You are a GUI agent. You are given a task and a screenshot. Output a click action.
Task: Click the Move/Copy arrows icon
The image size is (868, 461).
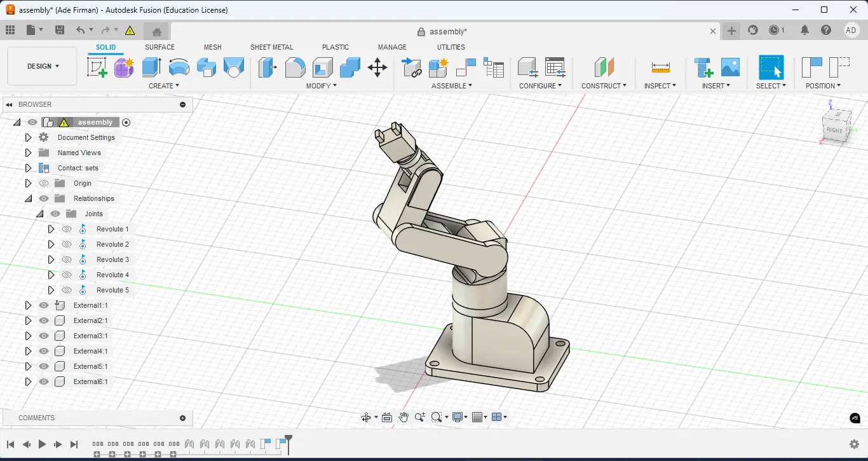pyautogui.click(x=377, y=67)
